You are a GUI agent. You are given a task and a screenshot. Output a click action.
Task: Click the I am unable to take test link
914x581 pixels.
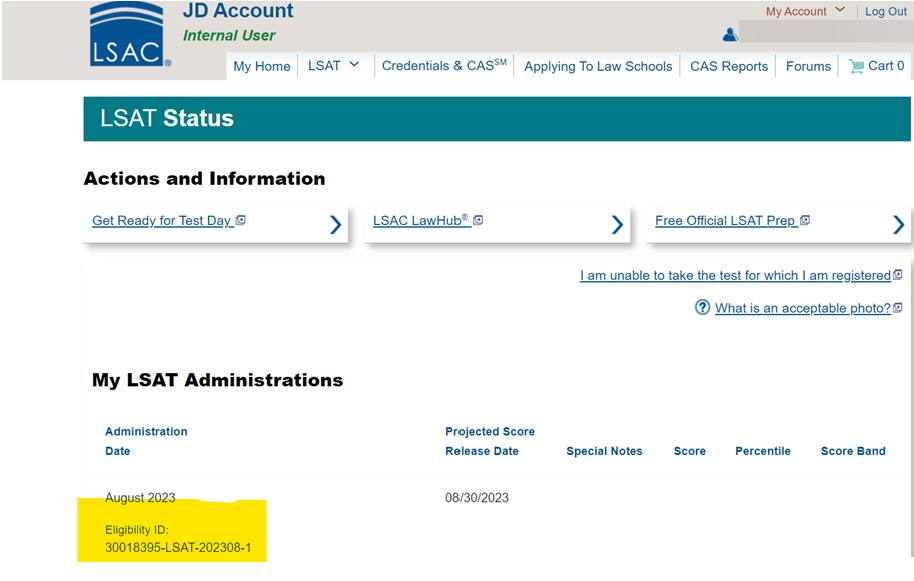click(x=735, y=275)
